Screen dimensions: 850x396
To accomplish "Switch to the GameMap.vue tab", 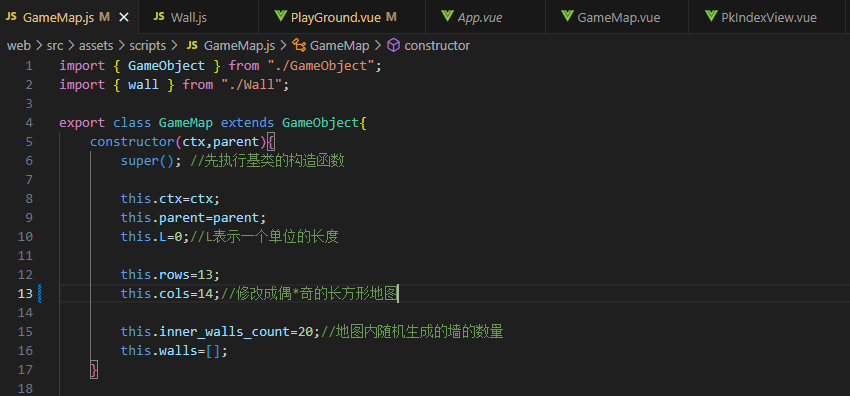I will point(616,17).
